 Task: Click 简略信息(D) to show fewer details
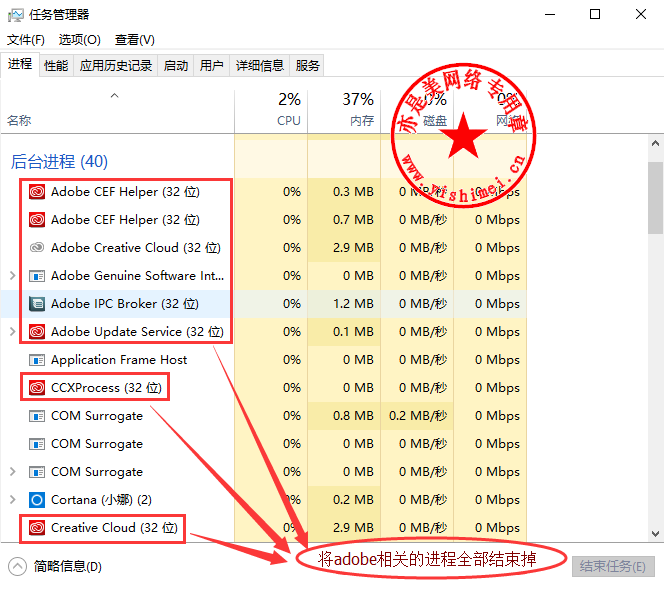click(x=68, y=566)
